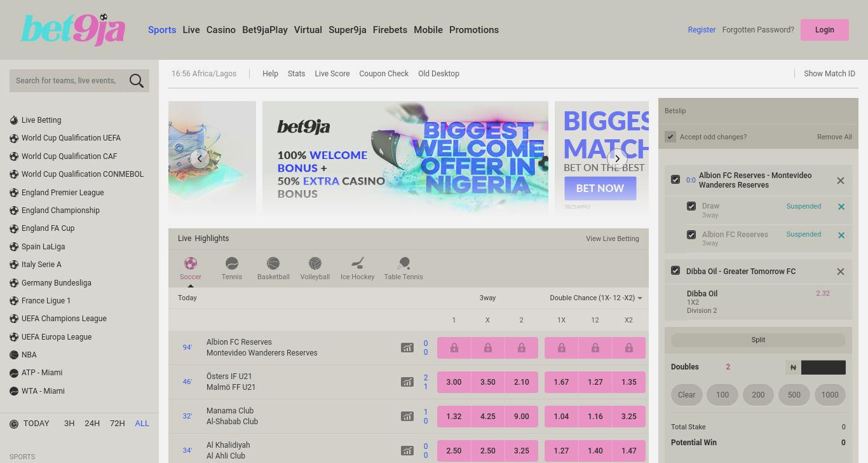This screenshot has height=463, width=868.
Task: Select 9.00 away odds for Al-Shabab Club
Action: (x=521, y=417)
